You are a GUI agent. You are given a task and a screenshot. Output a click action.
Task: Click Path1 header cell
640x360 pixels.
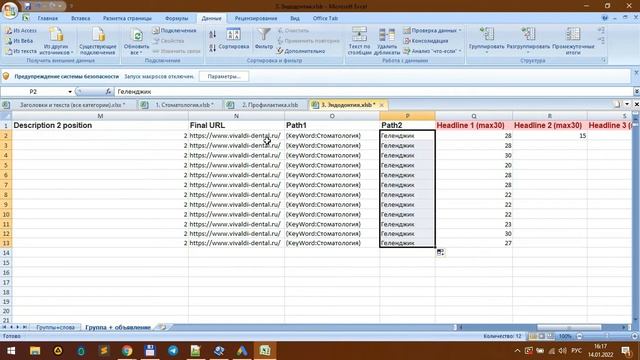(x=332, y=125)
